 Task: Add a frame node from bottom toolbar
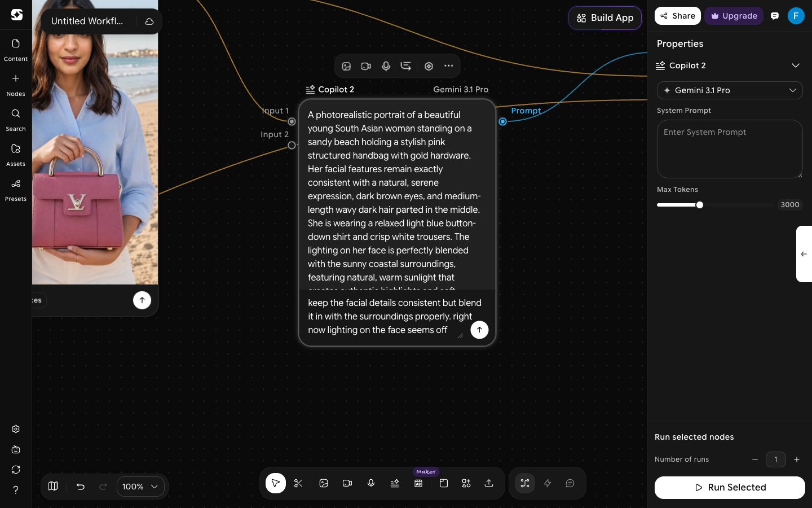444,483
